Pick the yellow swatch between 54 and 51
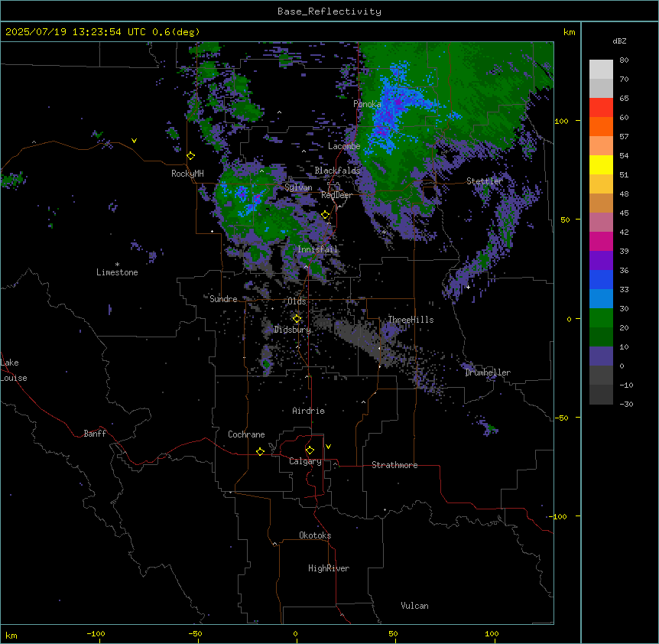659x644 pixels. point(601,164)
